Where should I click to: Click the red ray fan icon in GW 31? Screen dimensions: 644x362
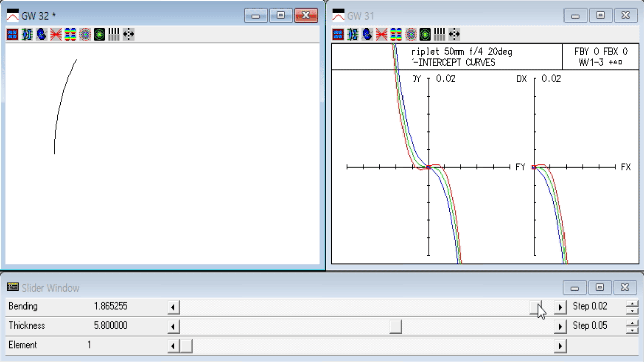coord(382,34)
